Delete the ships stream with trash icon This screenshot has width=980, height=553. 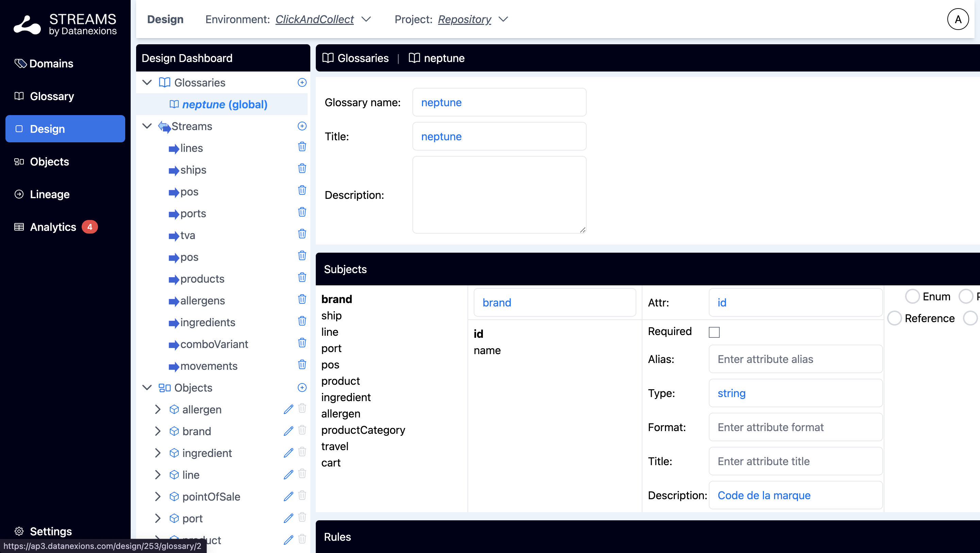[x=302, y=169]
